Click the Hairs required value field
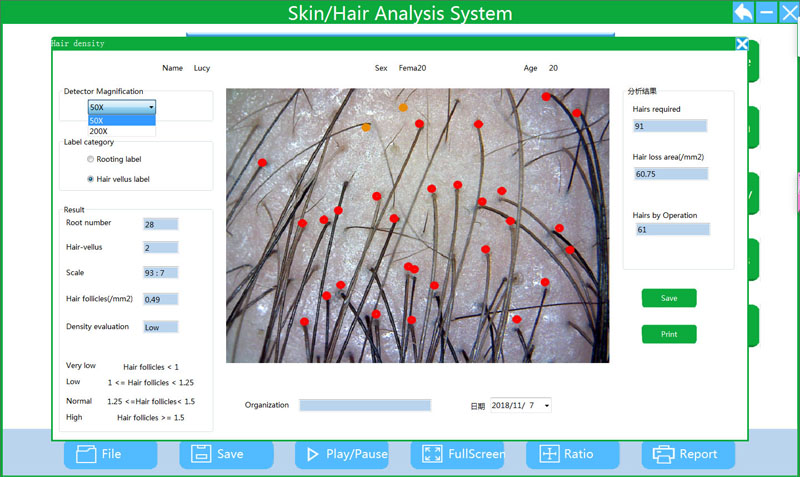This screenshot has height=477, width=800. coord(670,126)
